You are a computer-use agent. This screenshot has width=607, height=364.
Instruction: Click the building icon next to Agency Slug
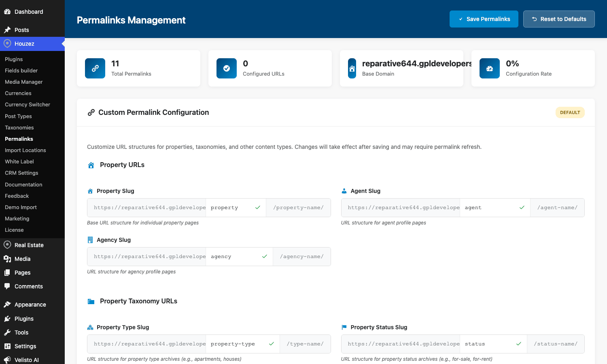pyautogui.click(x=90, y=240)
